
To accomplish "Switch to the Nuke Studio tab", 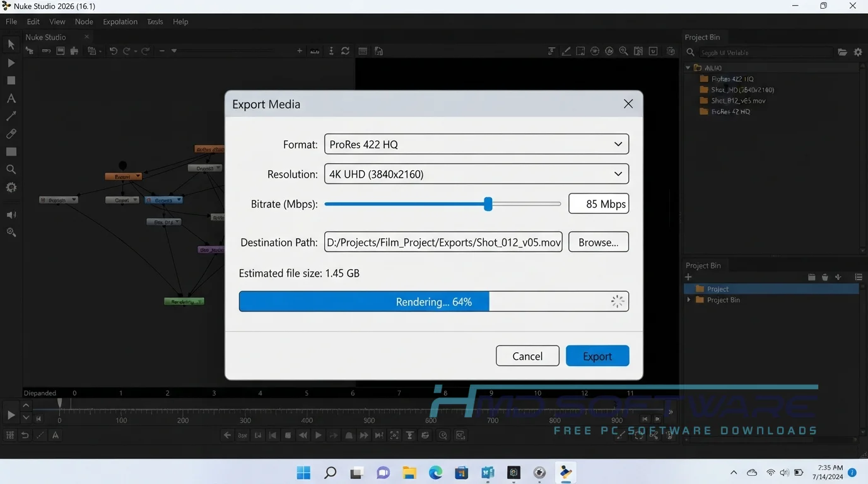I will tap(45, 37).
